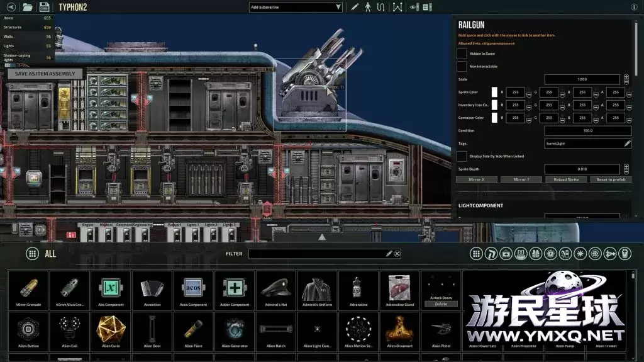
Task: Select the last category filter icon on right
Action: [625, 254]
